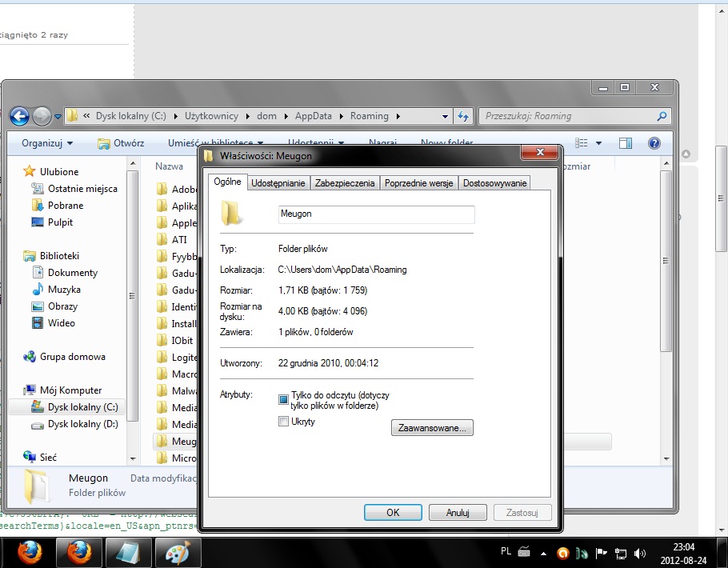Image resolution: width=728 pixels, height=568 pixels.
Task: Check the Ukryty (hidden) checkbox
Action: click(x=283, y=422)
